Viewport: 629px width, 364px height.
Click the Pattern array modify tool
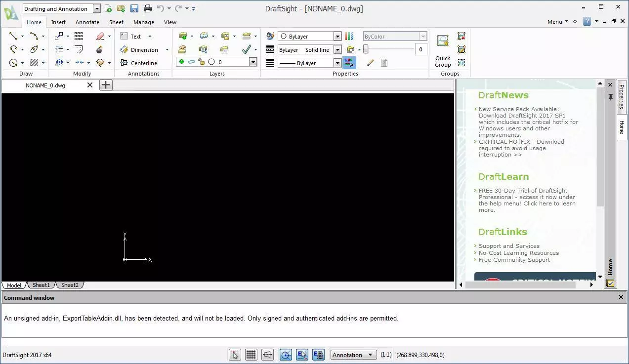[79, 36]
